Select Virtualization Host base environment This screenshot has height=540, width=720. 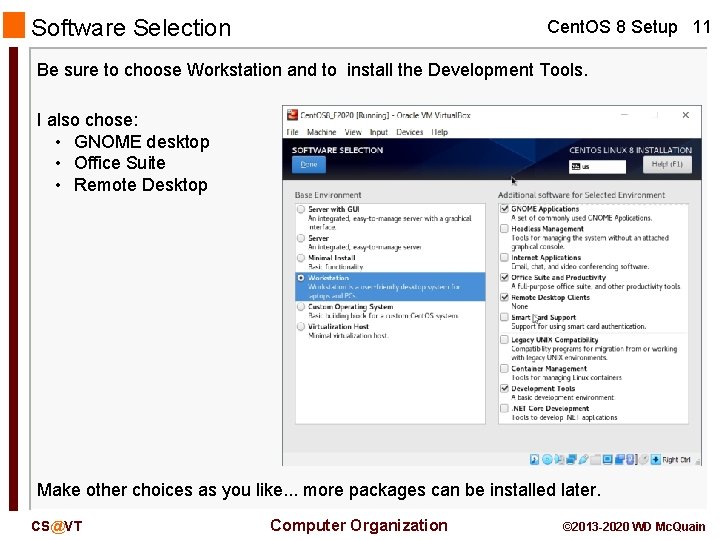301,326
